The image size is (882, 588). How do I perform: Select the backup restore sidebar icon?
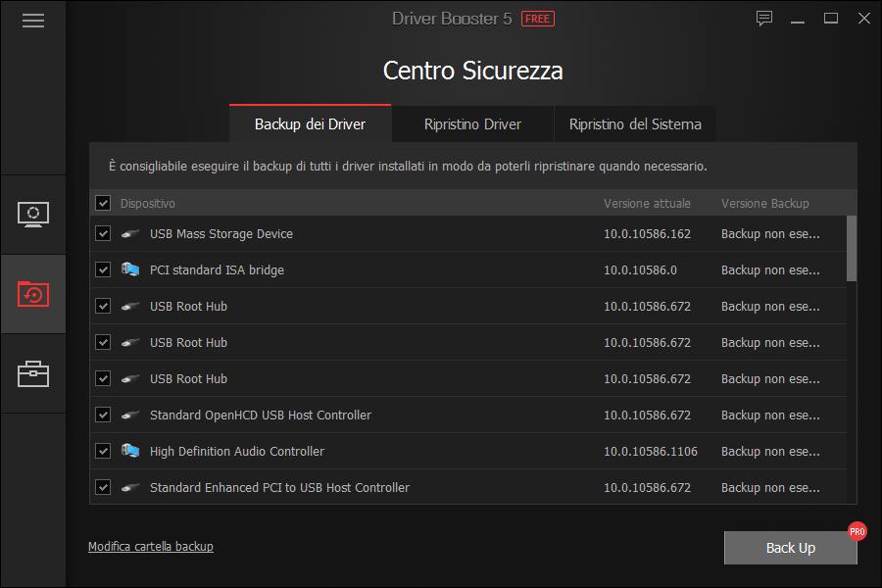pyautogui.click(x=33, y=293)
